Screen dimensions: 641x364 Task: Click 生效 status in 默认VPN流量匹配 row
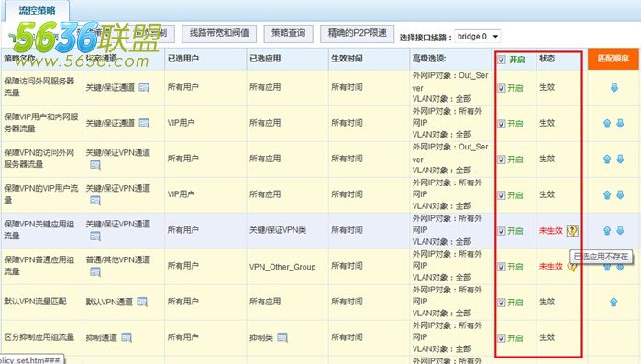click(x=547, y=302)
